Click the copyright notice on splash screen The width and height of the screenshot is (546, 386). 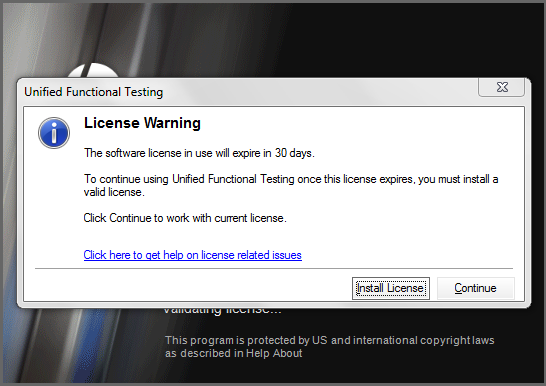click(x=329, y=347)
